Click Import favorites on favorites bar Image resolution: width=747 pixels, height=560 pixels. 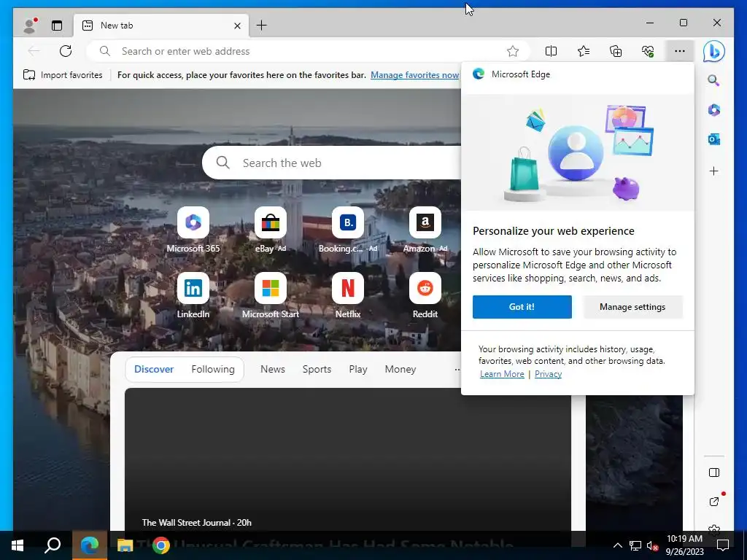pyautogui.click(x=63, y=75)
